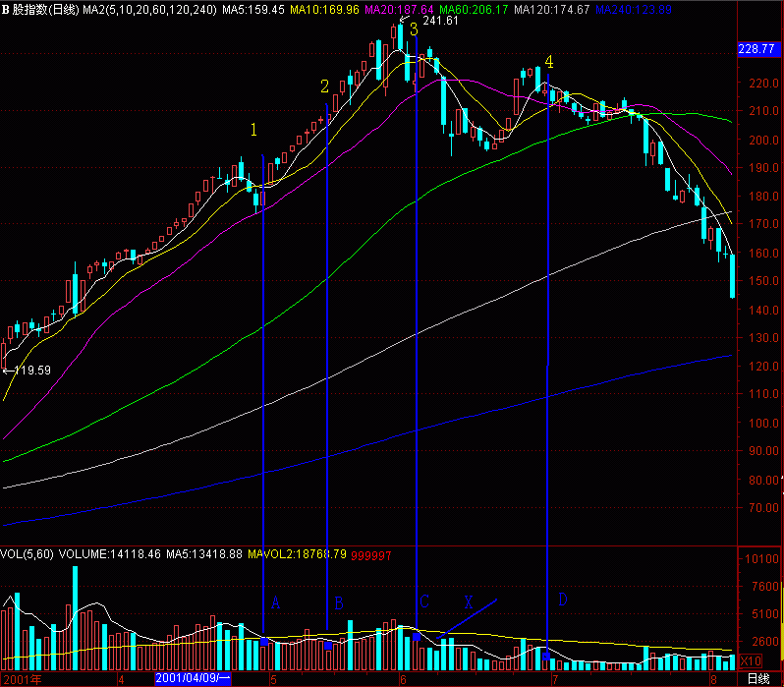This screenshot has width=784, height=687.
Task: Select the blue letter A annotation
Action: [x=276, y=602]
